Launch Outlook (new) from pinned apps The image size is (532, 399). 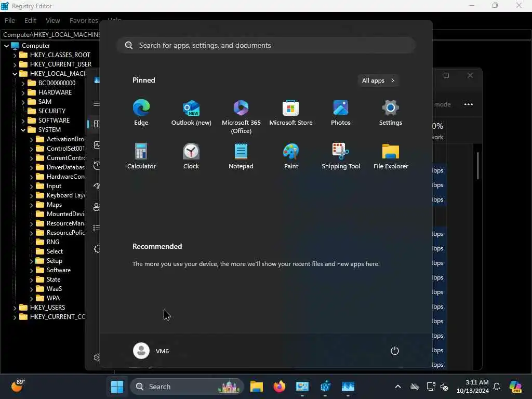coord(191,113)
